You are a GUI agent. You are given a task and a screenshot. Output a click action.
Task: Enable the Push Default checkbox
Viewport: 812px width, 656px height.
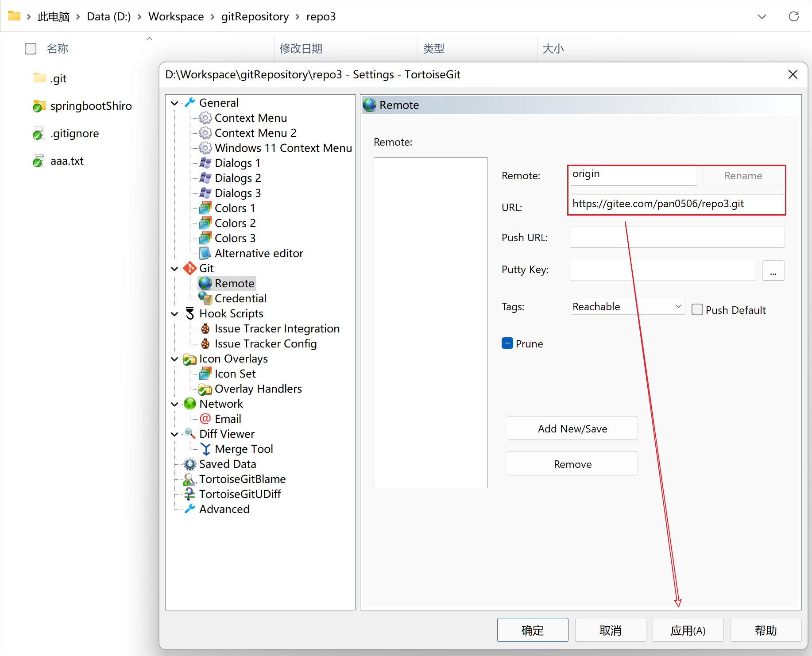pos(697,310)
